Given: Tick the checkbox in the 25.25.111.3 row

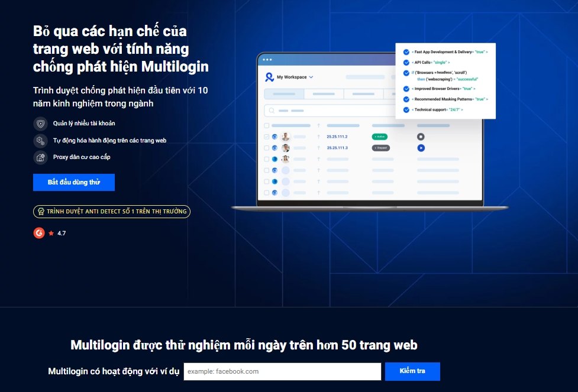Looking at the screenshot, I should [x=266, y=148].
